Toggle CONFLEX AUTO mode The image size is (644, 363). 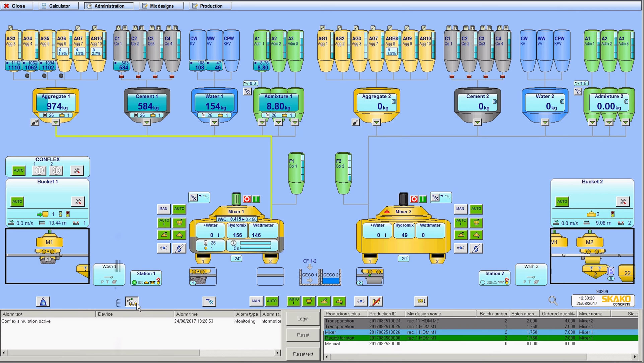18,170
